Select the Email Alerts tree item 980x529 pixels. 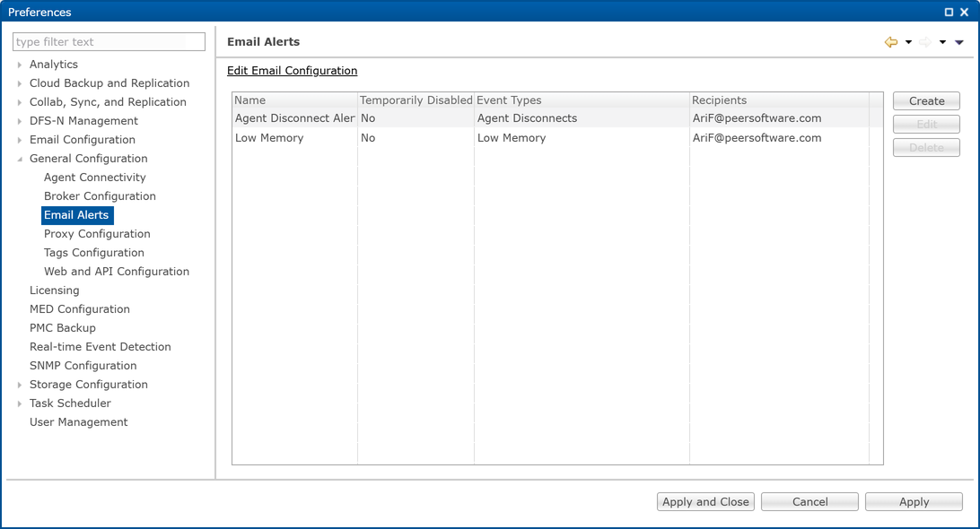point(77,215)
